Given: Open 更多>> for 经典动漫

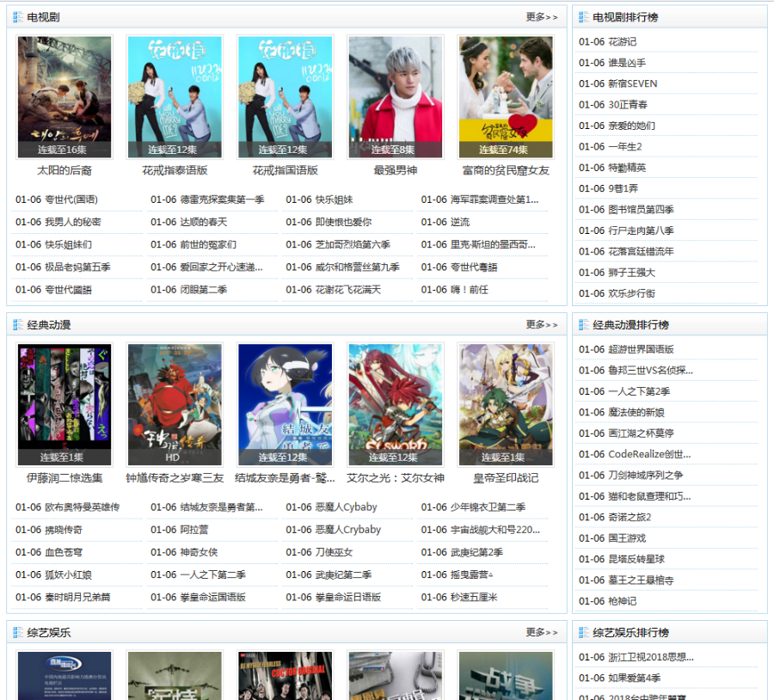Looking at the screenshot, I should coord(543,325).
